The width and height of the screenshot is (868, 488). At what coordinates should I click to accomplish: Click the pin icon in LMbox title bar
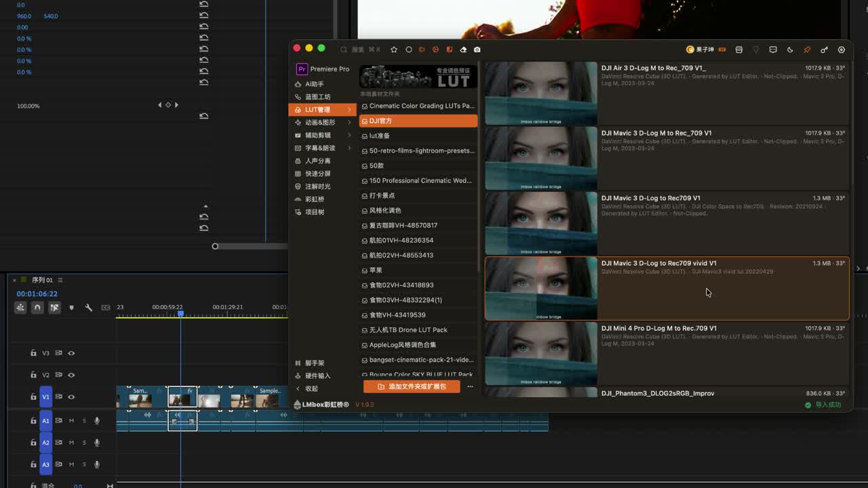click(807, 49)
